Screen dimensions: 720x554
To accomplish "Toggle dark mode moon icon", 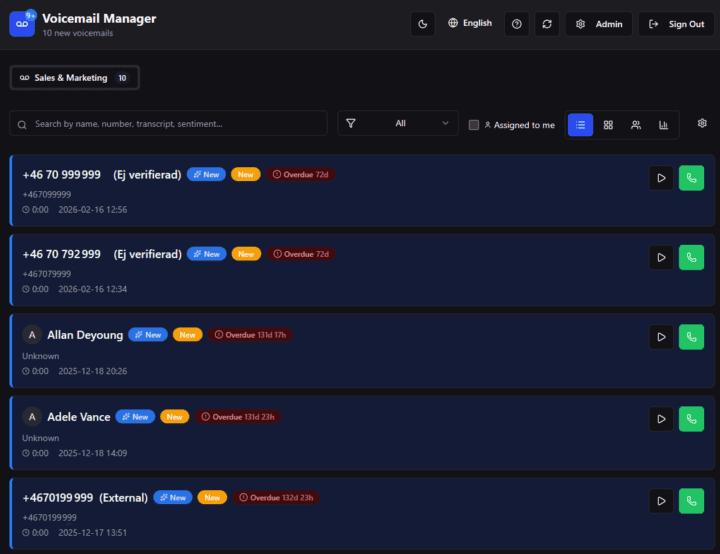I will [x=422, y=24].
